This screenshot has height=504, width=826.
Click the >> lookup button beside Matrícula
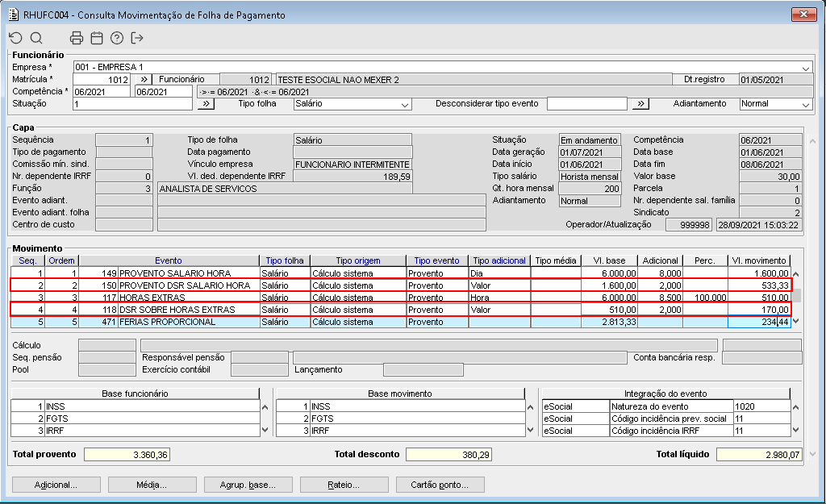[x=142, y=80]
